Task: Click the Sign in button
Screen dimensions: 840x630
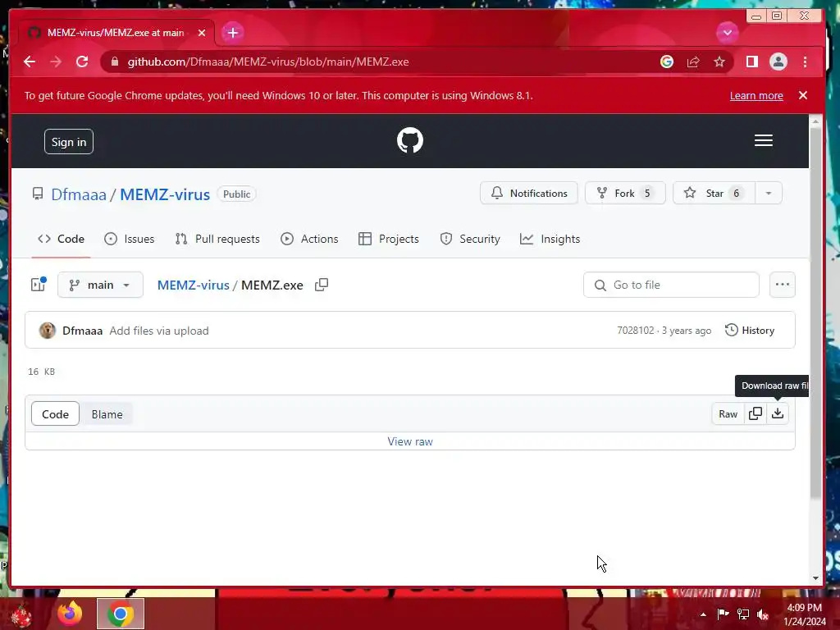Action: [69, 141]
